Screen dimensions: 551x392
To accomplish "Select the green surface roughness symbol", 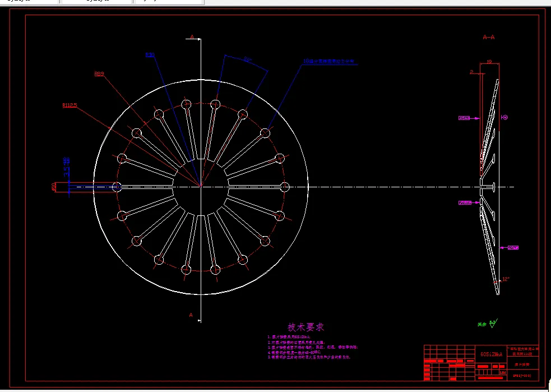I will 493,324.
